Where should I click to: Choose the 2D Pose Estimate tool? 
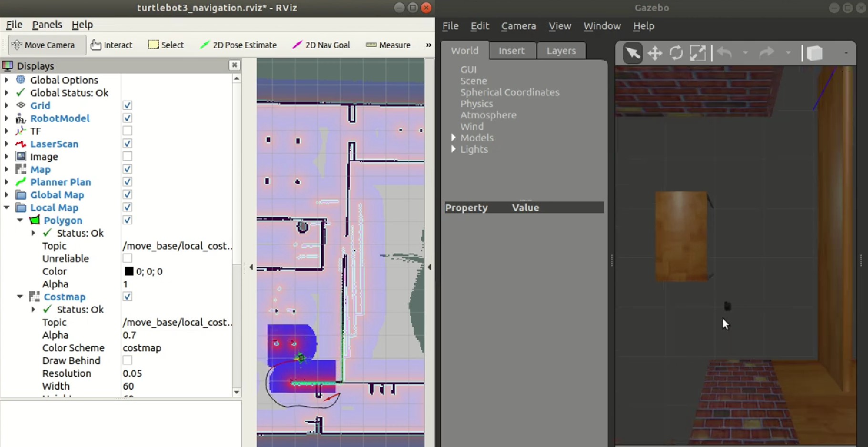point(238,44)
